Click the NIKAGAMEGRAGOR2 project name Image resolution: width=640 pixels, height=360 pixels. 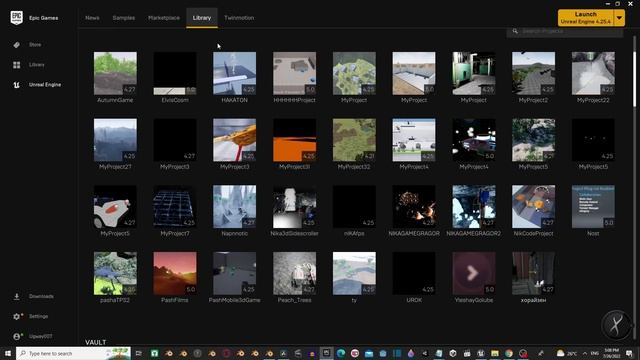pos(473,233)
